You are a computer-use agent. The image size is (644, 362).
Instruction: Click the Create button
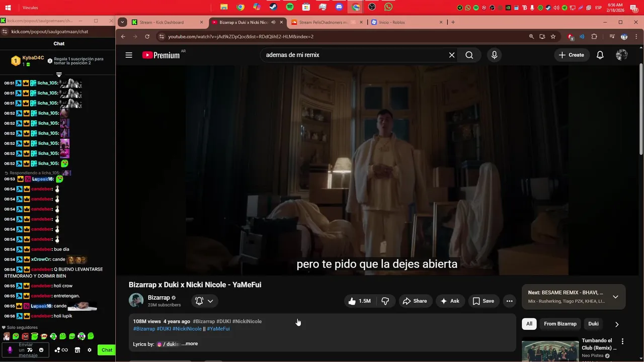point(571,55)
